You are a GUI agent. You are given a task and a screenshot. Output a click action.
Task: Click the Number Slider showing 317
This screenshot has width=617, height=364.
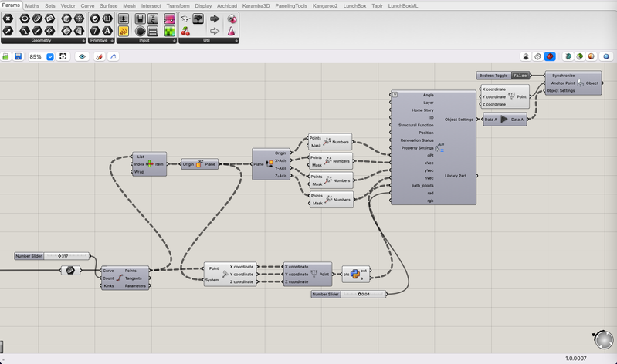click(x=53, y=256)
